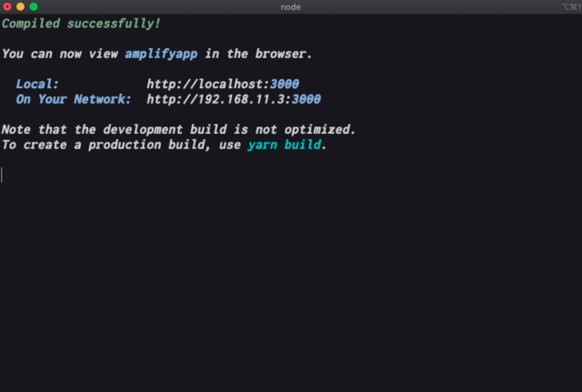Viewport: 582px width, 392px height.
Task: Click the word 'optimized' in the note
Action: point(317,129)
